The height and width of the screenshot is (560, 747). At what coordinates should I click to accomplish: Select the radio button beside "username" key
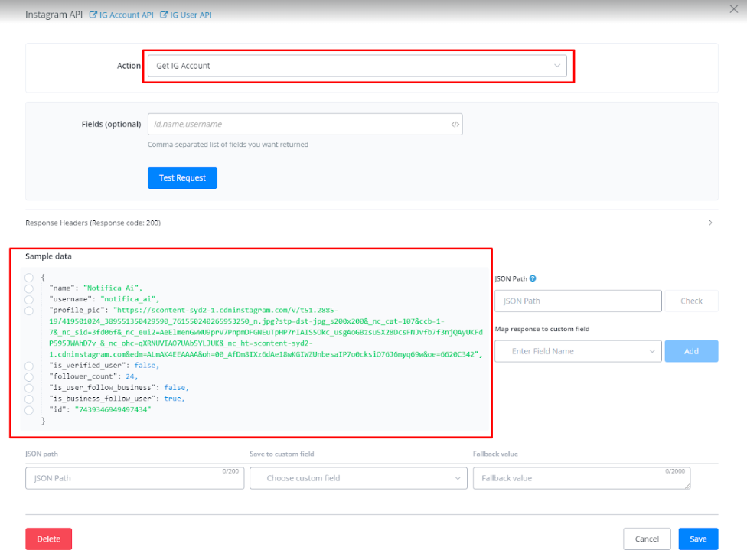(x=29, y=299)
